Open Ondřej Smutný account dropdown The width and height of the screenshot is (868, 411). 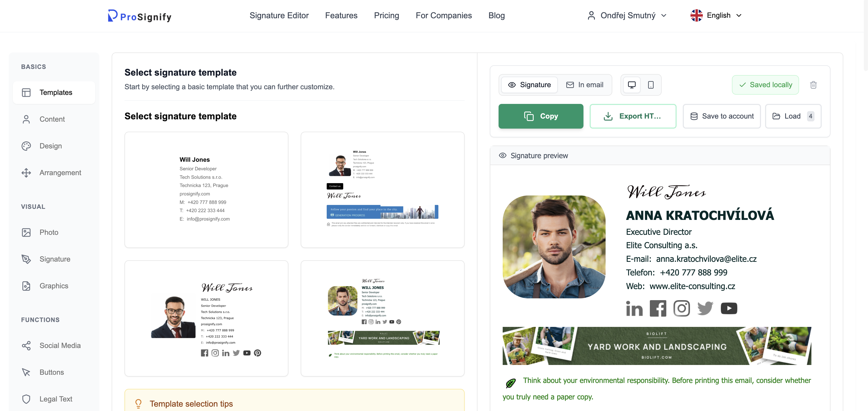click(x=627, y=15)
